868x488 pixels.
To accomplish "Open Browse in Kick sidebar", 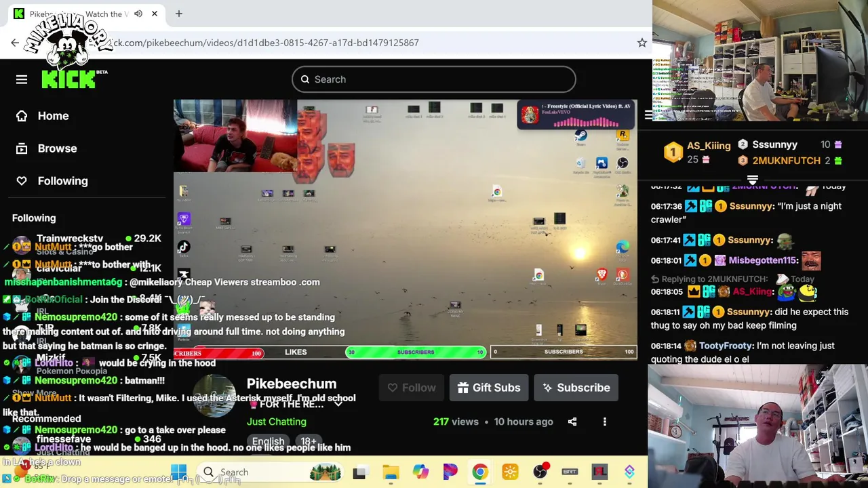I will click(x=57, y=148).
